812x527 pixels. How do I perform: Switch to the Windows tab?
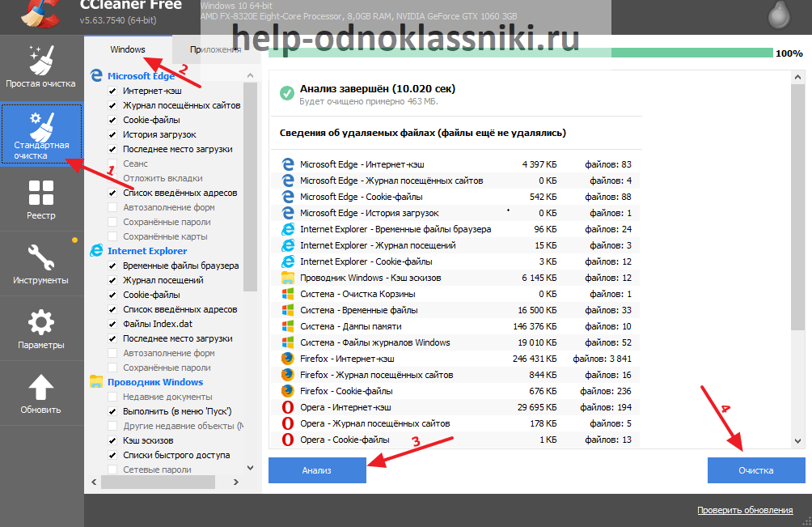click(x=128, y=49)
